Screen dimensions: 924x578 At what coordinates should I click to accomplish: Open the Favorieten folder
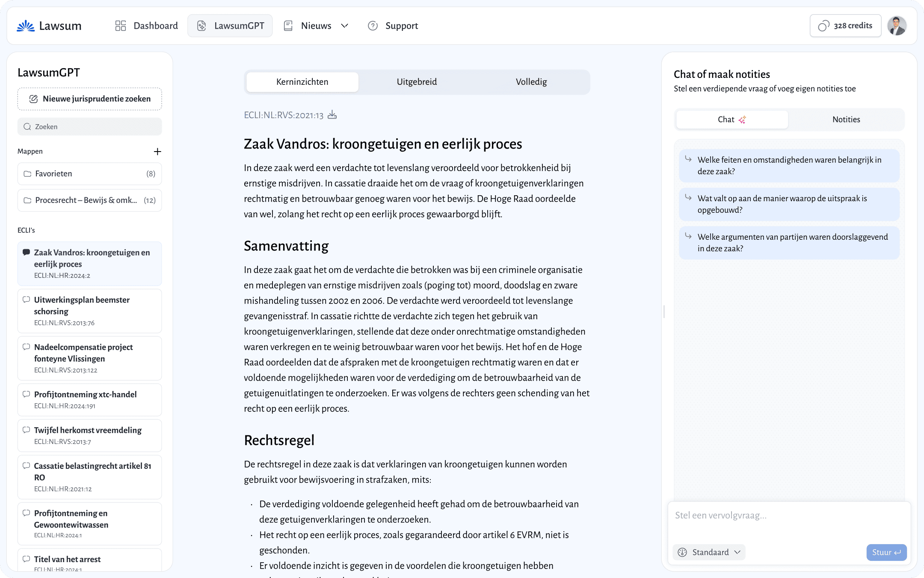click(90, 174)
